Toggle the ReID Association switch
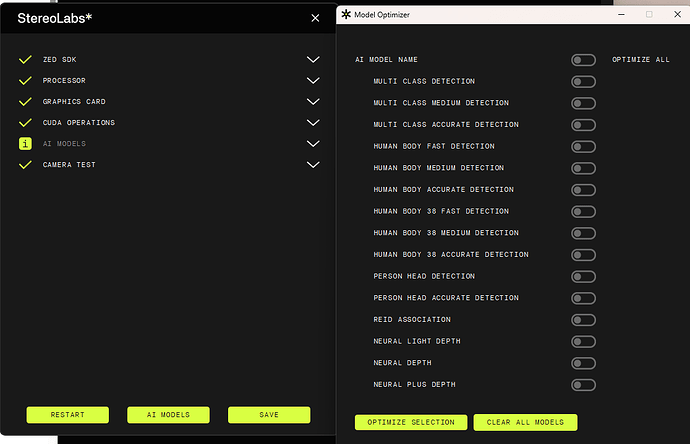Screen dimensions: 690x444 [584, 319]
